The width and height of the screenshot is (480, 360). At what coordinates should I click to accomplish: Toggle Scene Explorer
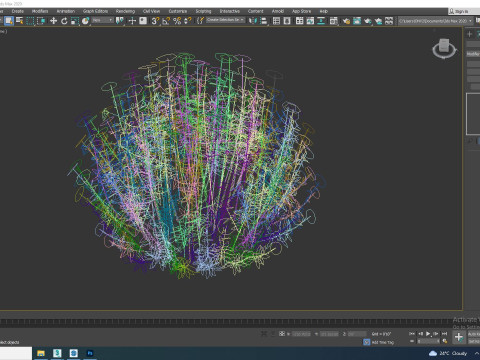click(x=276, y=21)
